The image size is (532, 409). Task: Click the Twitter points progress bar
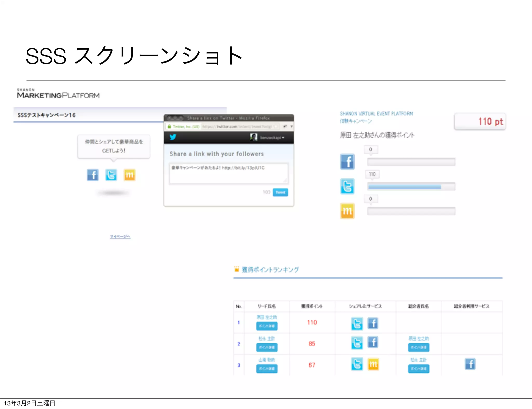[411, 187]
